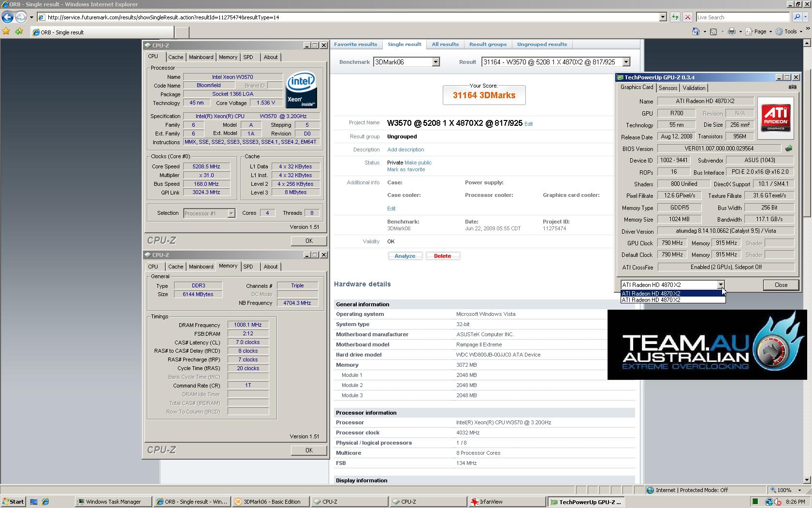Click the Team.AU Australian Overclocking banner

pyautogui.click(x=707, y=344)
